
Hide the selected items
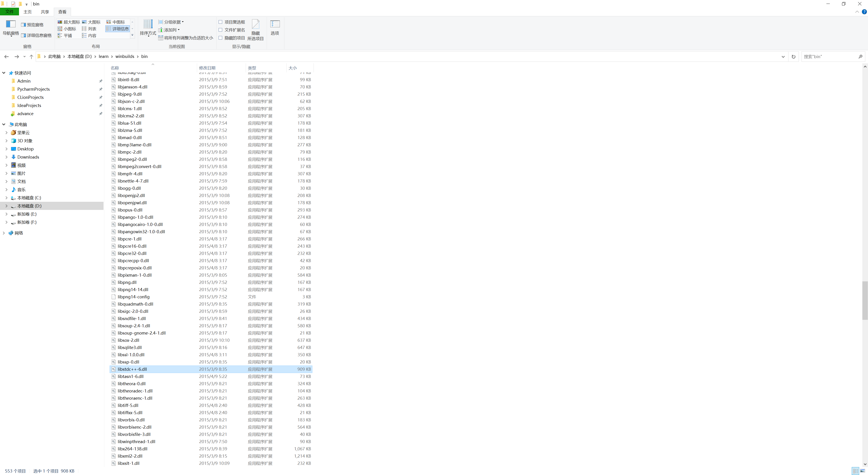click(255, 30)
